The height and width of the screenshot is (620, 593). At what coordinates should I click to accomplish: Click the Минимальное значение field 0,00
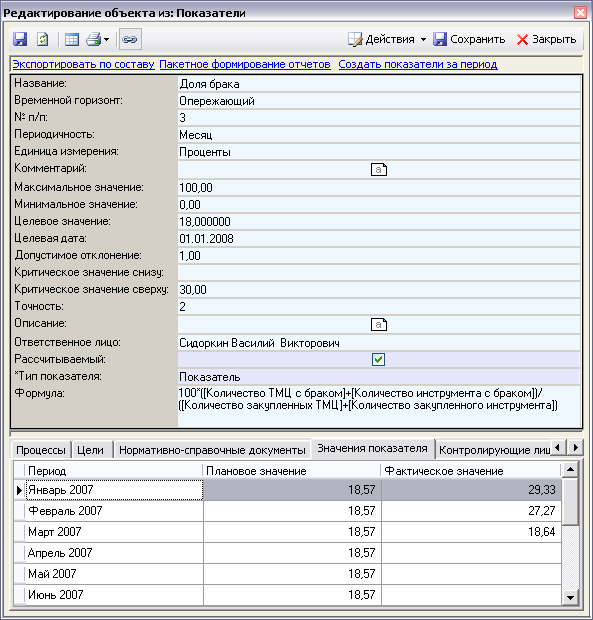(379, 204)
